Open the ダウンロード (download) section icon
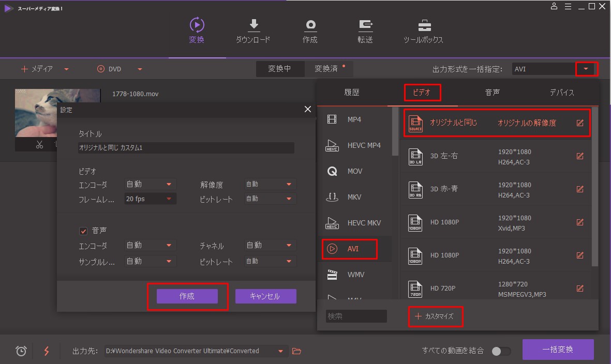The width and height of the screenshot is (611, 364). [x=254, y=25]
